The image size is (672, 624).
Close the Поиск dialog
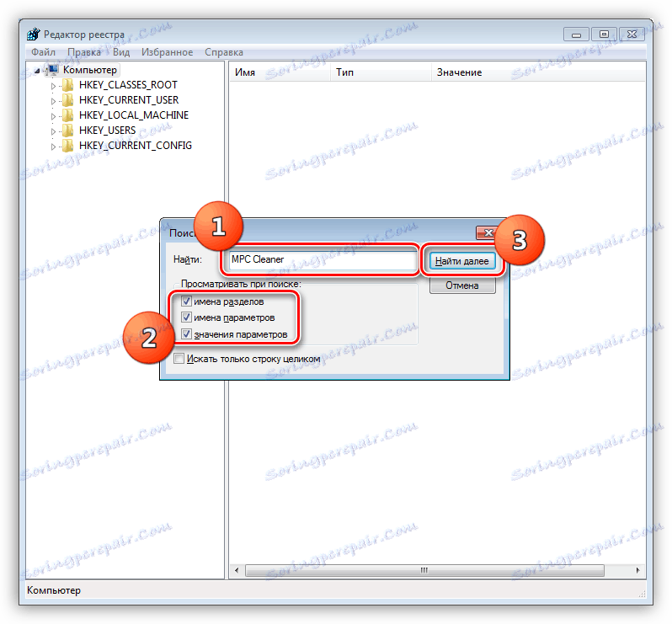pos(488,232)
